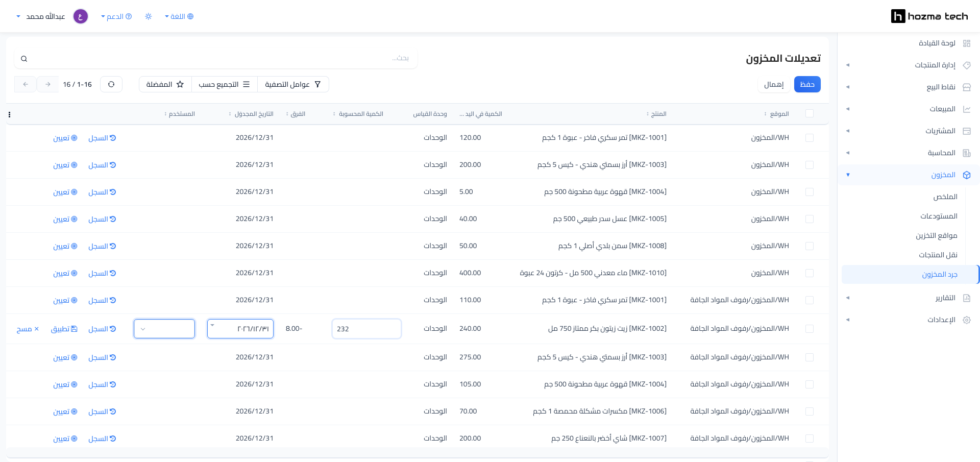Select all rows header checkbox
The image size is (980, 462).
coord(810,113)
